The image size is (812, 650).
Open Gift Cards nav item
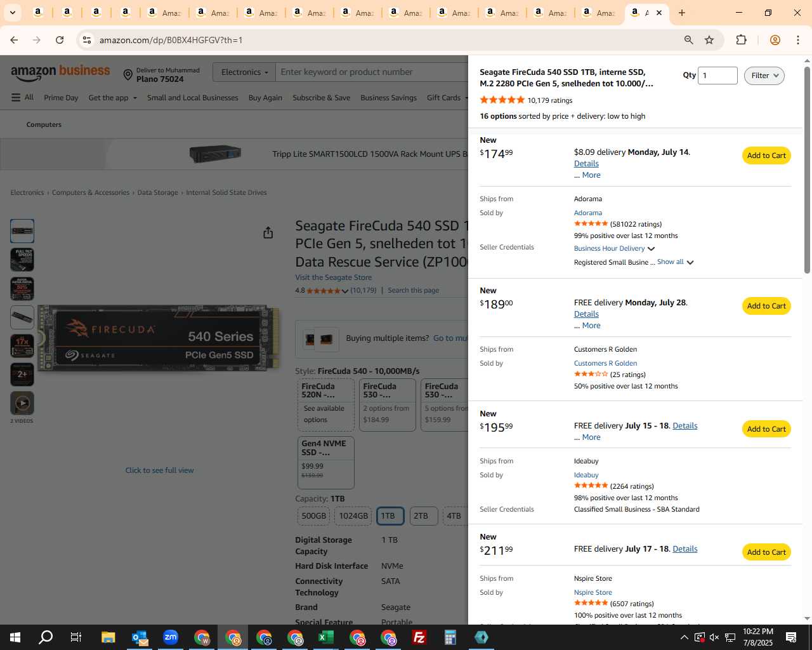pos(444,98)
